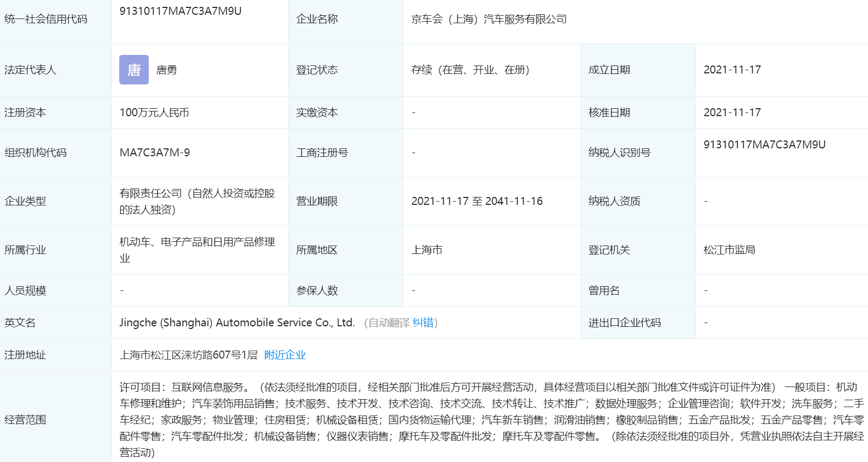
Task: Click the 英文名 label cell
Action: tap(56, 323)
